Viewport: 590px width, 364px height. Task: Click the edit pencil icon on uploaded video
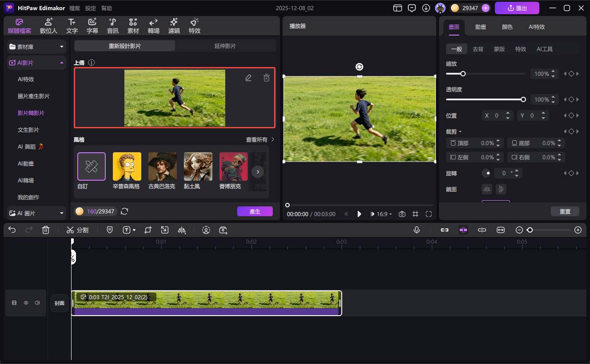click(x=248, y=78)
